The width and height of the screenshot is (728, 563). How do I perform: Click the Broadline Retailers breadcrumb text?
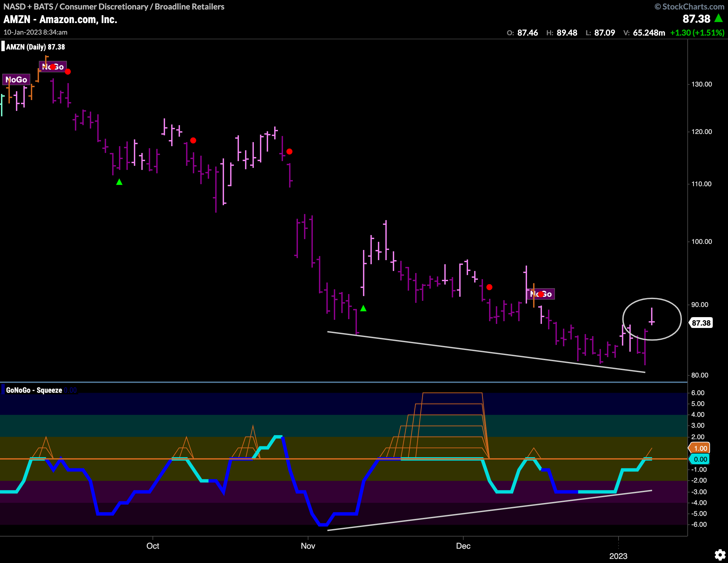click(x=189, y=6)
